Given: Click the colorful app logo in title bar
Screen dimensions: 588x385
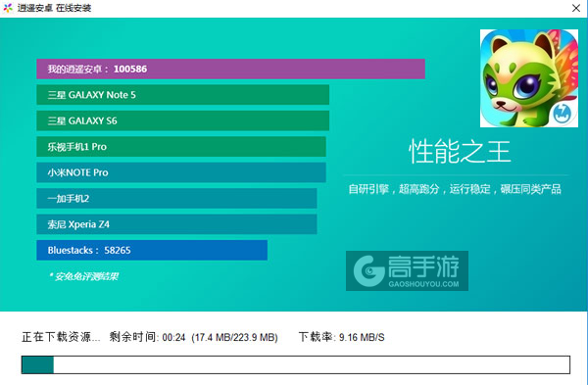Looking at the screenshot, I should [8, 8].
